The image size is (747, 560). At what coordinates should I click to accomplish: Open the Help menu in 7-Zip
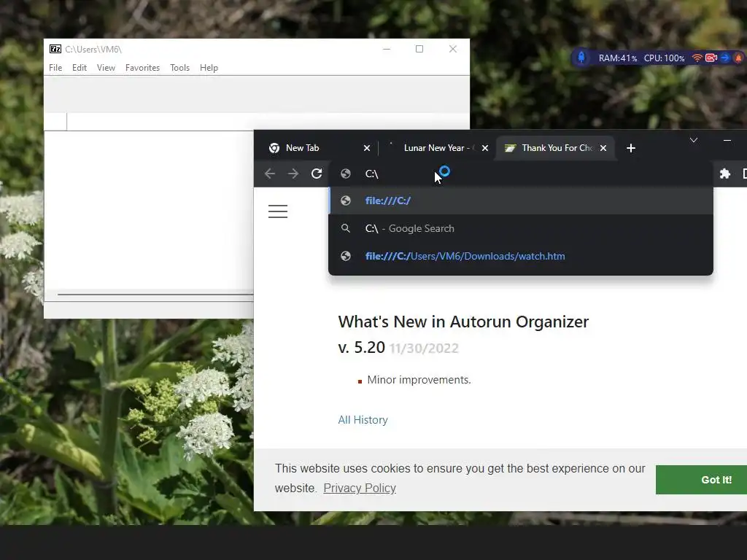[x=209, y=68]
